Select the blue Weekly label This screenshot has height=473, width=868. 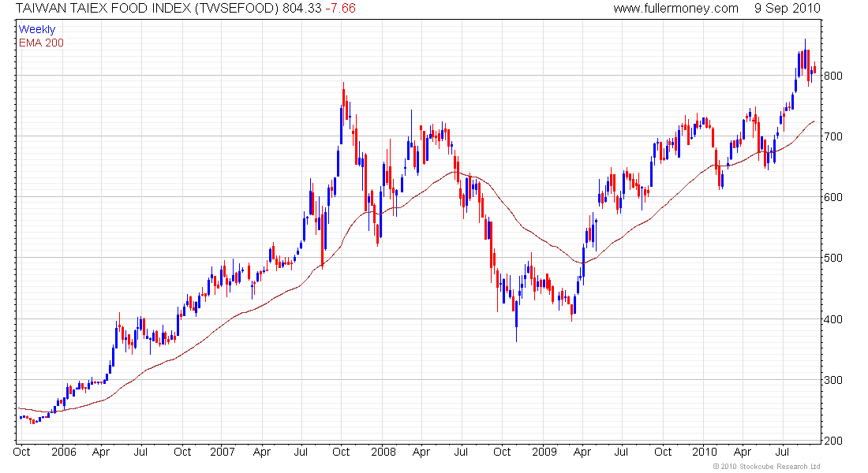[37, 29]
